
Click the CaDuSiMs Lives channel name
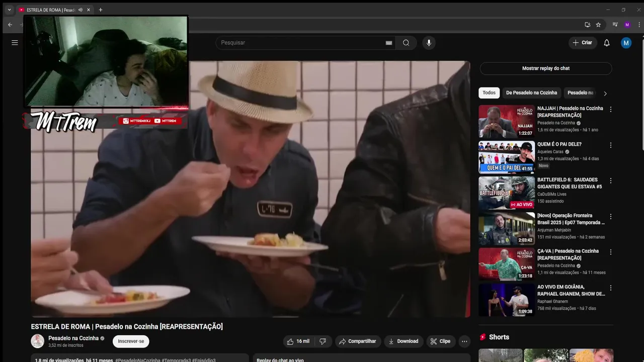pos(552,194)
